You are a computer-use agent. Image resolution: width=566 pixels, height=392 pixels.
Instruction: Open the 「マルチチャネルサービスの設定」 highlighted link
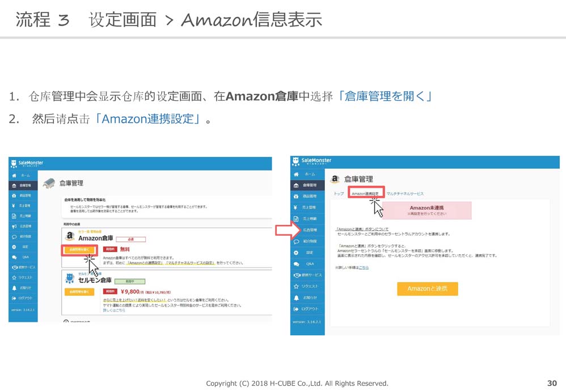click(191, 263)
